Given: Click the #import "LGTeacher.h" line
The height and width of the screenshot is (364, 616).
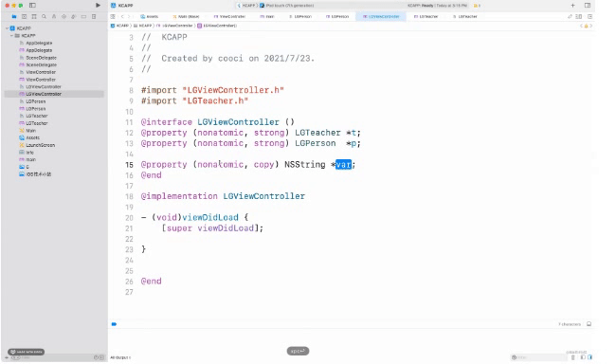Looking at the screenshot, I should tap(194, 100).
